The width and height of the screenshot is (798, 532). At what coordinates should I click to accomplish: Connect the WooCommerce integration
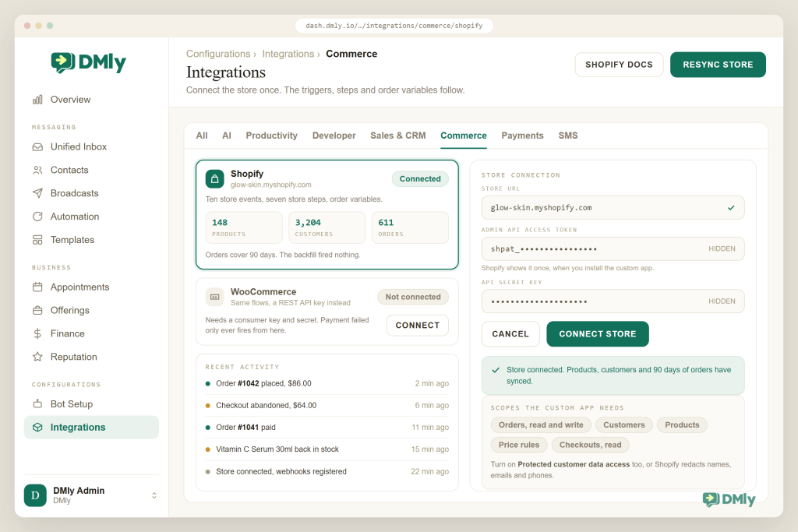(418, 326)
